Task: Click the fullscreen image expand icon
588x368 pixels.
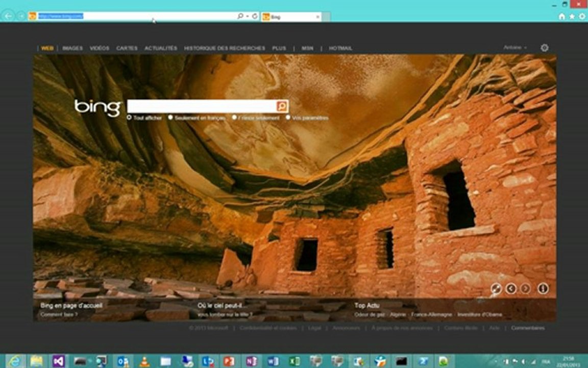Action: point(496,288)
